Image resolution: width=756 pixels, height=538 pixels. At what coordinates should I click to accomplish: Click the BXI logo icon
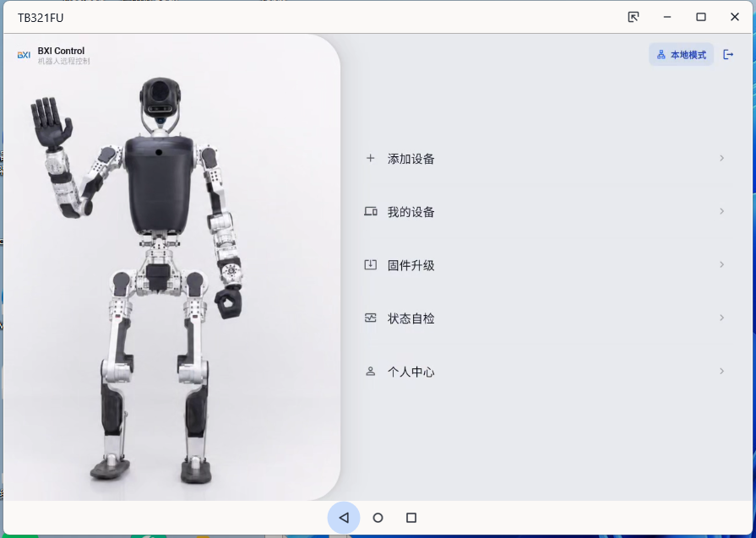tap(24, 55)
